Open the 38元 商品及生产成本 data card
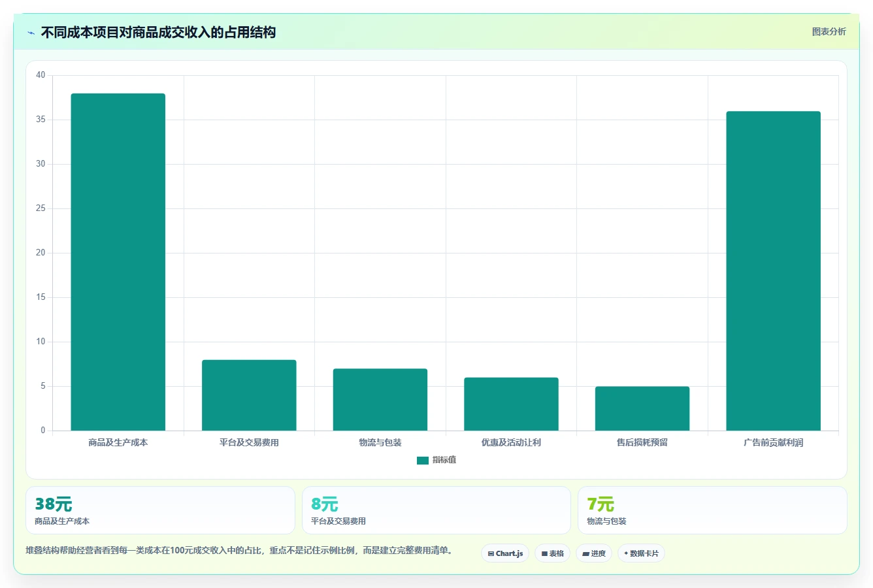This screenshot has width=873, height=588. [x=160, y=510]
